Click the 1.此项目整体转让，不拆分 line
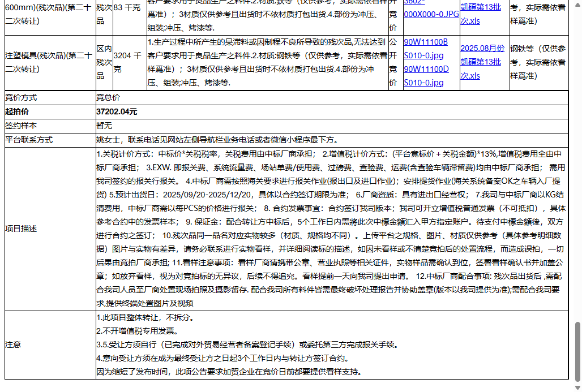The image size is (582, 392). coord(145,317)
